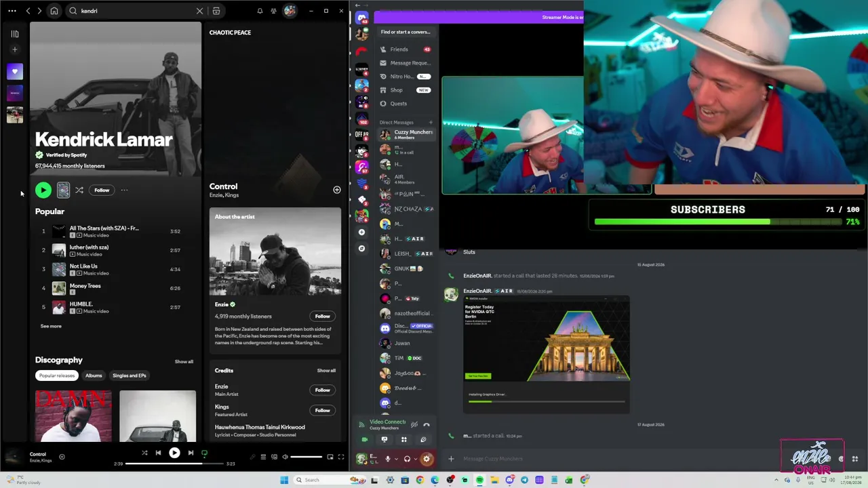Disconnect from the Discord call
868x488 pixels.
click(427, 425)
